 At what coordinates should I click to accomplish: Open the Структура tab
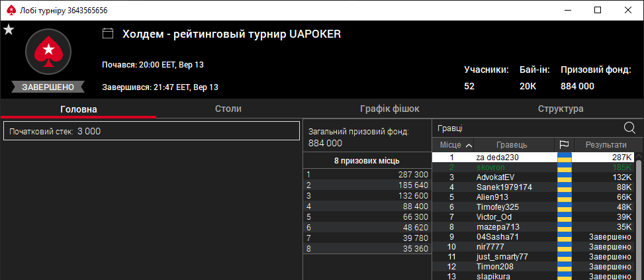click(561, 109)
